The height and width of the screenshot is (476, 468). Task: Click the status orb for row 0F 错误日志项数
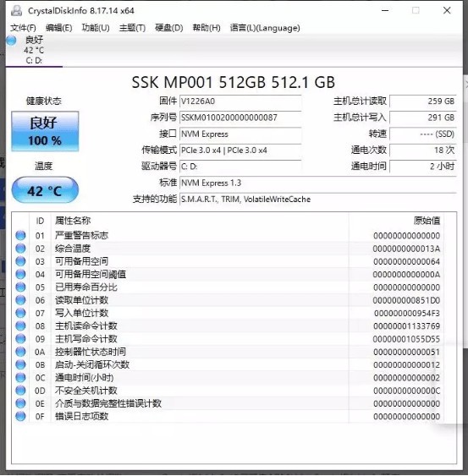[x=20, y=416]
